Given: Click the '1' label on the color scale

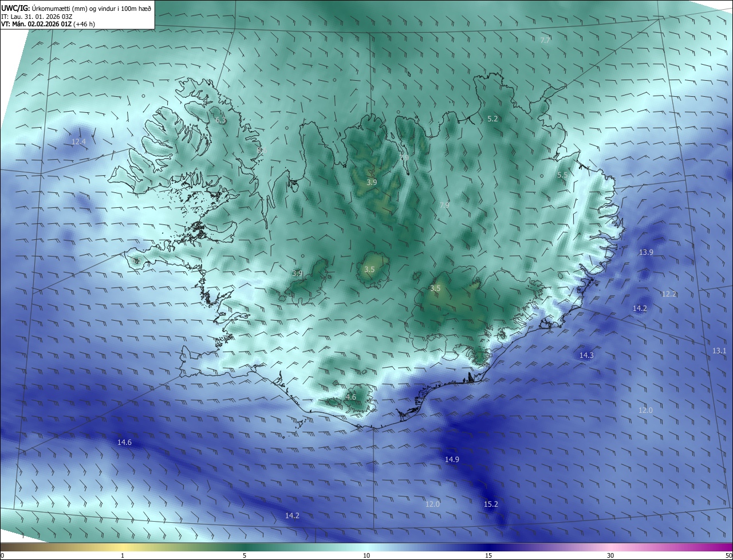Looking at the screenshot, I should [x=123, y=555].
